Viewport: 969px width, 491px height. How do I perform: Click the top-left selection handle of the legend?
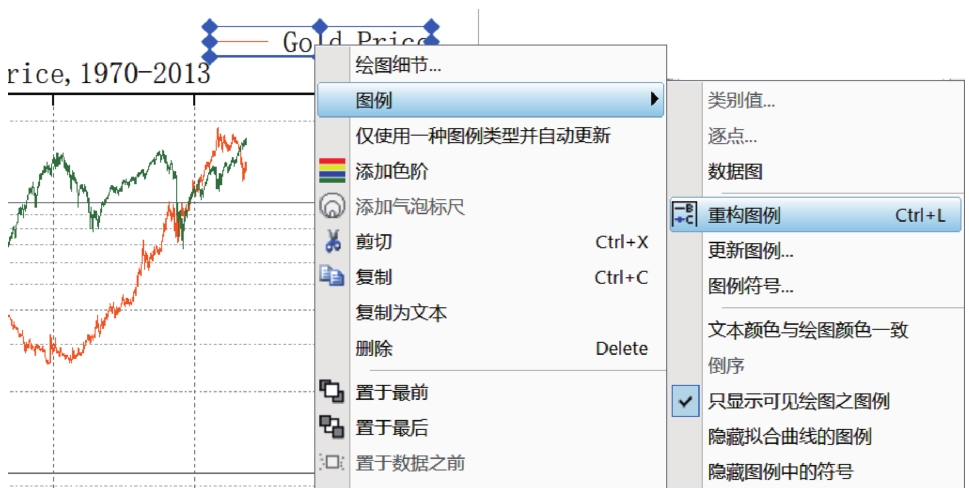point(210,27)
